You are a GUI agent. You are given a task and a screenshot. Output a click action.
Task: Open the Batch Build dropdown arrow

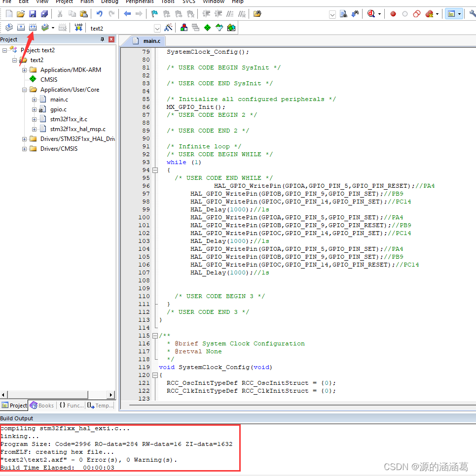coord(53,28)
